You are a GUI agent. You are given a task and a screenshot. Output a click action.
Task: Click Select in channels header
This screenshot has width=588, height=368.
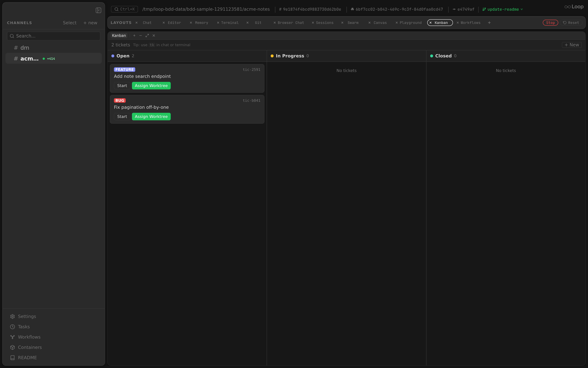[69, 23]
